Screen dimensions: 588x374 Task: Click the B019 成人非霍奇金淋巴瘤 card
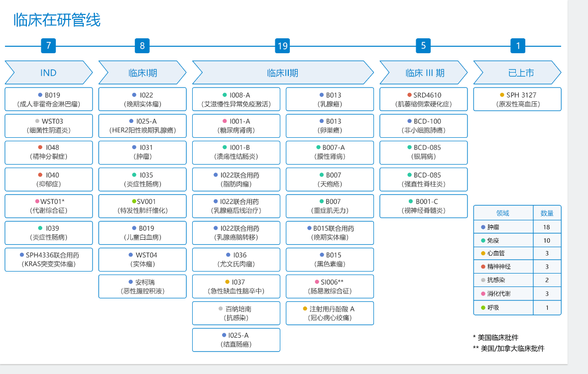click(49, 99)
